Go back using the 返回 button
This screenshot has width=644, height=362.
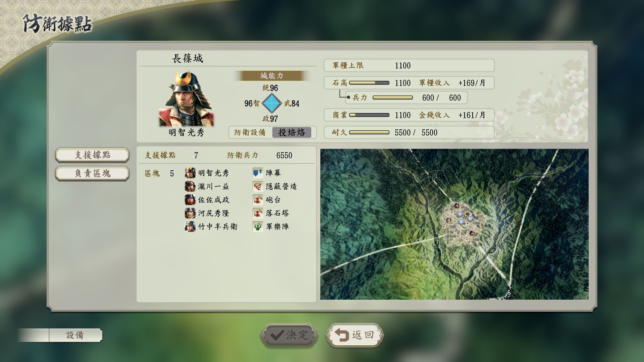coord(355,335)
